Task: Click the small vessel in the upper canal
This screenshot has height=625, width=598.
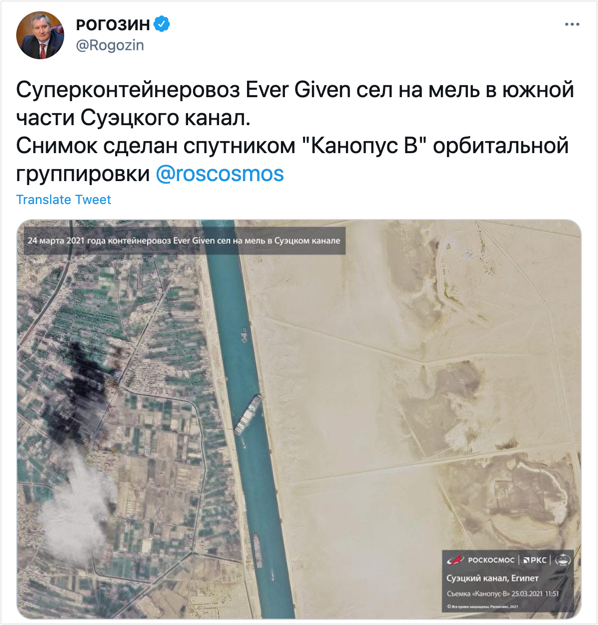Action: [243, 335]
